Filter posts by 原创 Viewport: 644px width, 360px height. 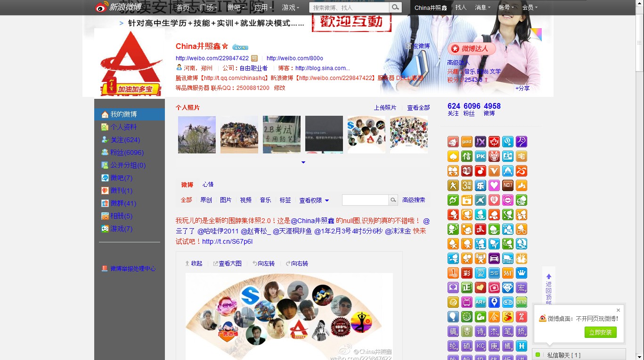coord(206,200)
